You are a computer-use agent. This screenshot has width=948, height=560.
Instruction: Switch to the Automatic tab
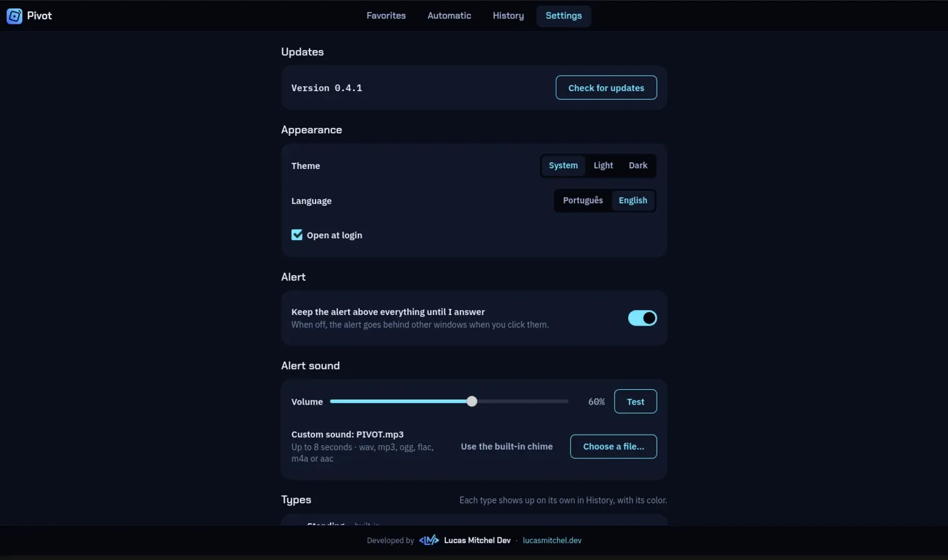click(x=449, y=16)
